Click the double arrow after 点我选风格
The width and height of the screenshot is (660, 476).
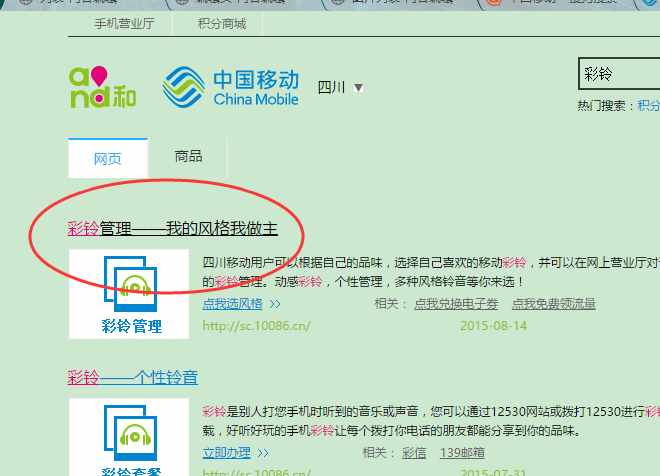(x=275, y=304)
